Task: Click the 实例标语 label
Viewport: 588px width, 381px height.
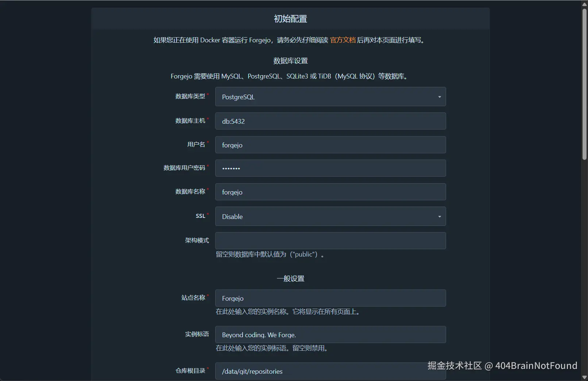Action: point(197,334)
